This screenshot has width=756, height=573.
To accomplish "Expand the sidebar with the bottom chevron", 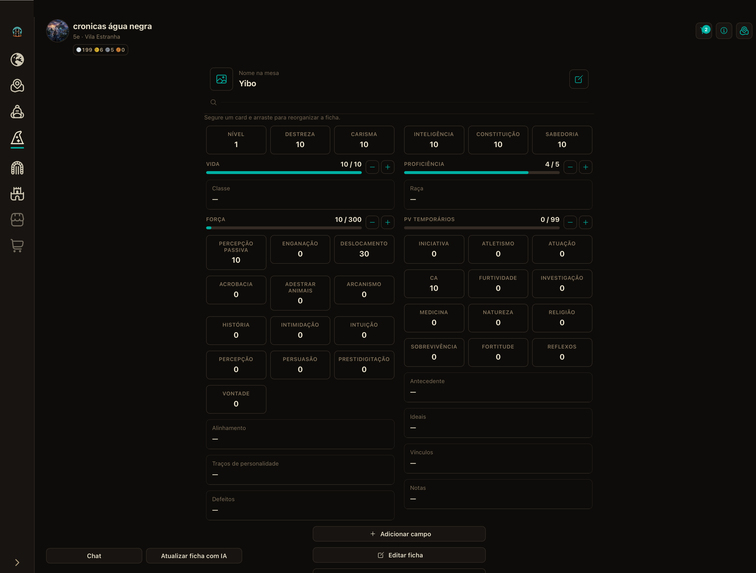I will [17, 562].
